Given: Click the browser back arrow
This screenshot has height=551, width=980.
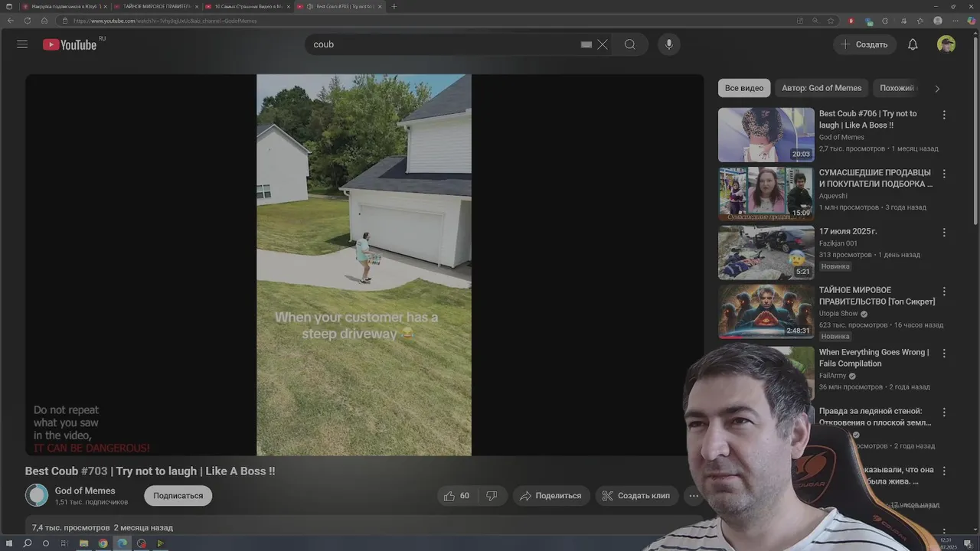Looking at the screenshot, I should tap(10, 21).
